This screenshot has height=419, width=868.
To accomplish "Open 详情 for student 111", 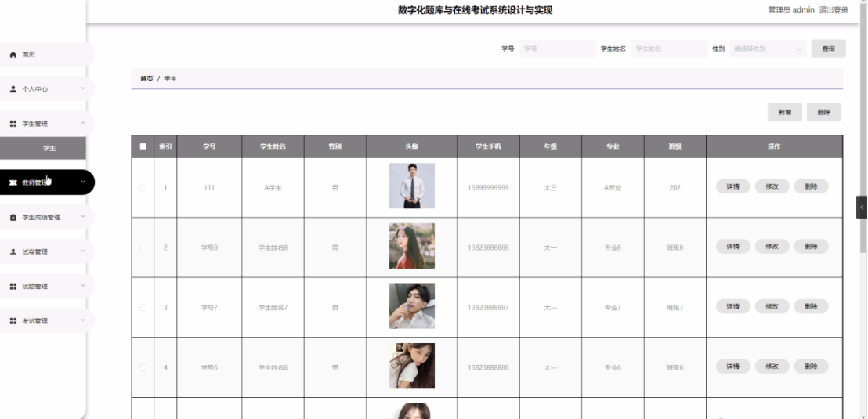I will click(x=733, y=186).
